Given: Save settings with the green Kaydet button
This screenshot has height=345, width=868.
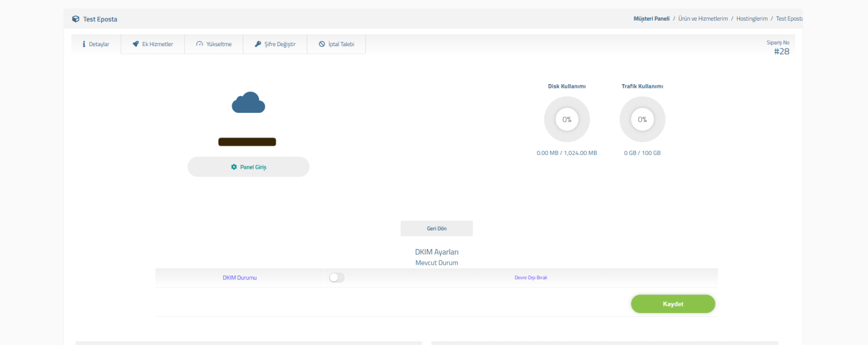Looking at the screenshot, I should click(673, 304).
